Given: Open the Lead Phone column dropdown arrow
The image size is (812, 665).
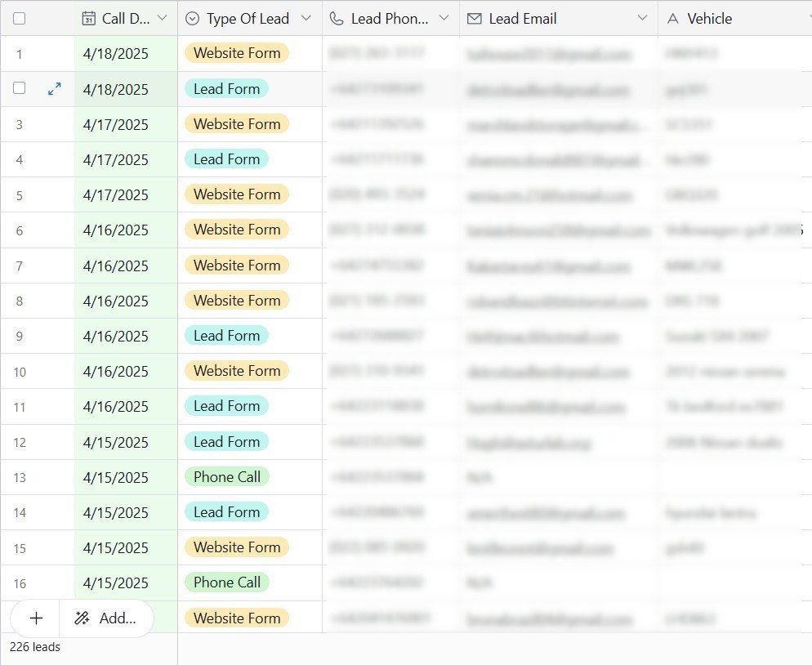Looking at the screenshot, I should (x=444, y=18).
